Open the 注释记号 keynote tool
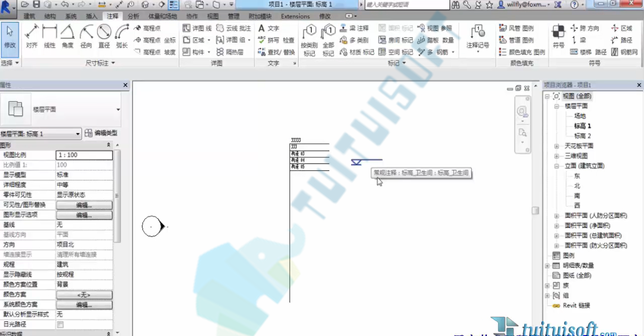The height and width of the screenshot is (336, 644). (478, 39)
